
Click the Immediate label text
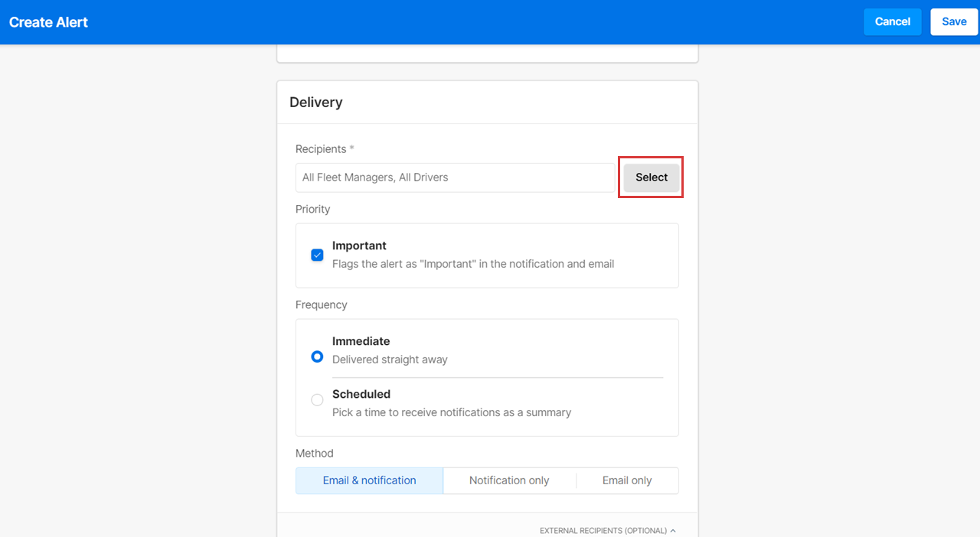361,341
